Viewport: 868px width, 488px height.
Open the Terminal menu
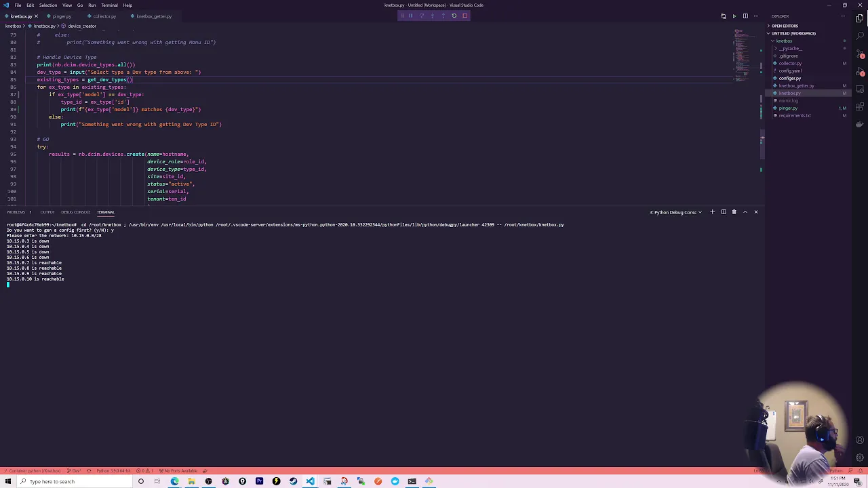pos(109,5)
